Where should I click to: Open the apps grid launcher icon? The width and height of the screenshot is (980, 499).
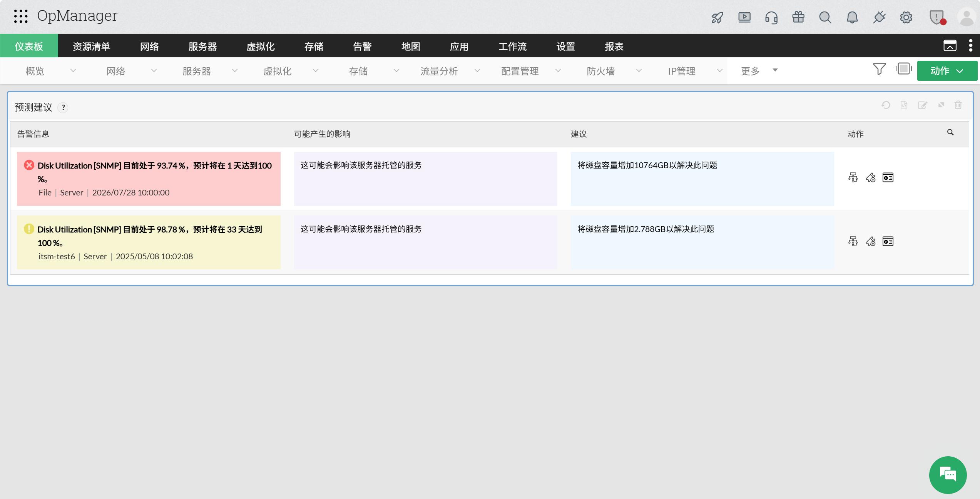pyautogui.click(x=21, y=16)
